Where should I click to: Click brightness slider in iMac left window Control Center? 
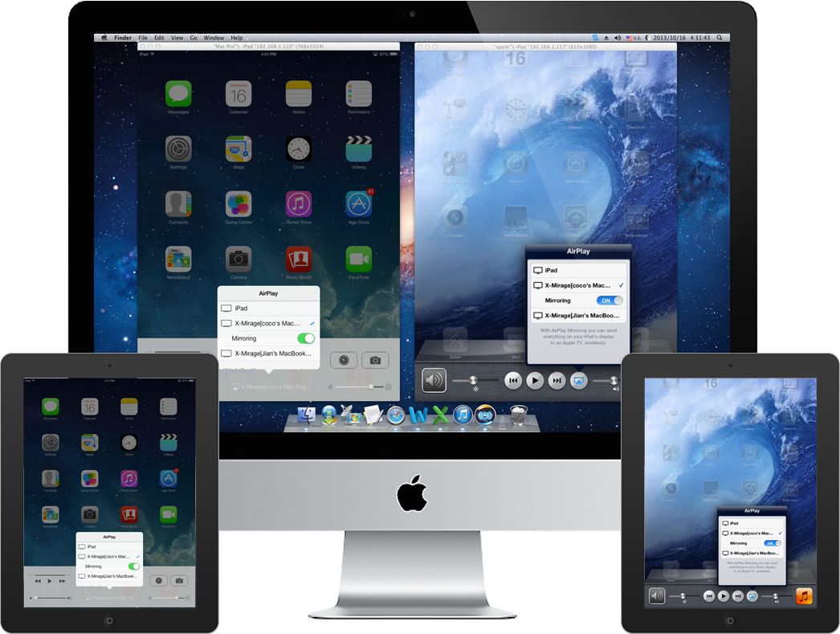click(x=360, y=387)
